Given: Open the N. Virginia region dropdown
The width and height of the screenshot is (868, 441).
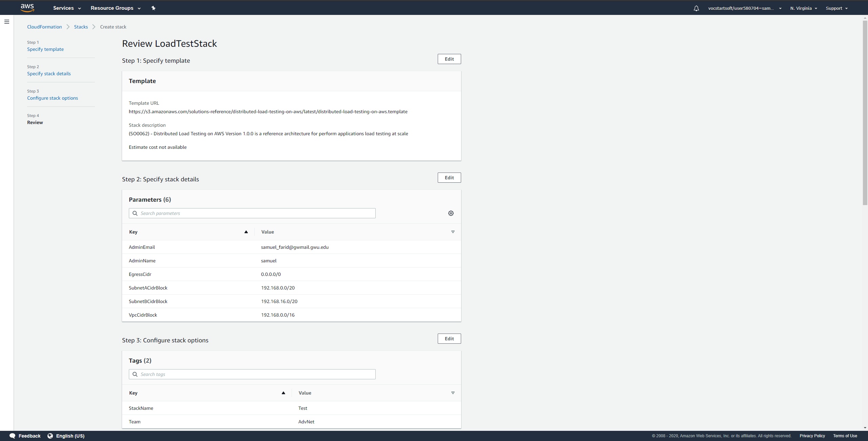Looking at the screenshot, I should (804, 8).
